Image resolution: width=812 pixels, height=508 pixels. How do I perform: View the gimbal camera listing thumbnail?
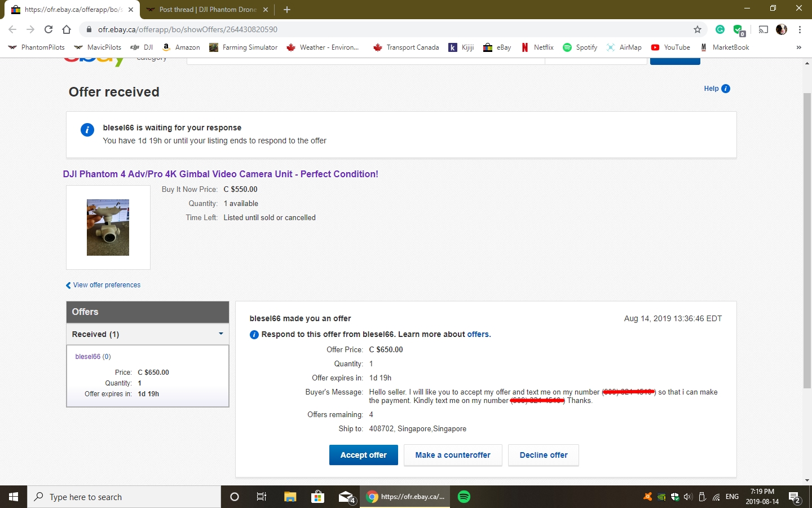tap(108, 227)
